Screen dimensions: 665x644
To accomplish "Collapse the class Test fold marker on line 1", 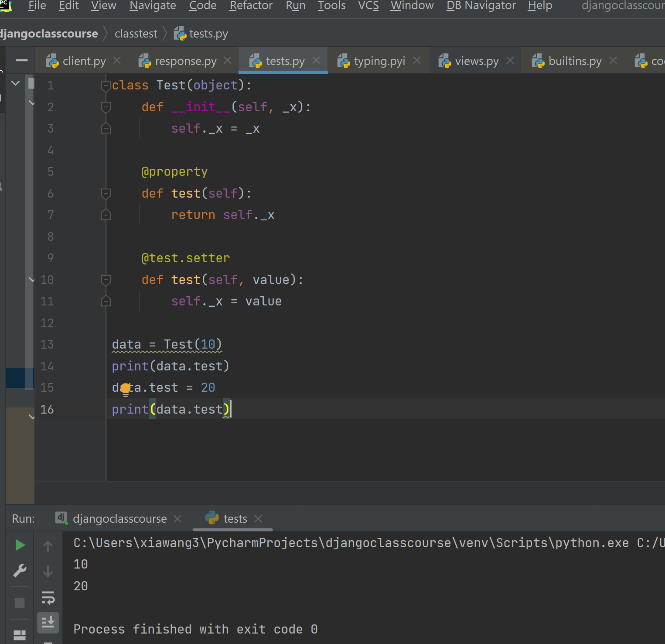I will pos(106,86).
